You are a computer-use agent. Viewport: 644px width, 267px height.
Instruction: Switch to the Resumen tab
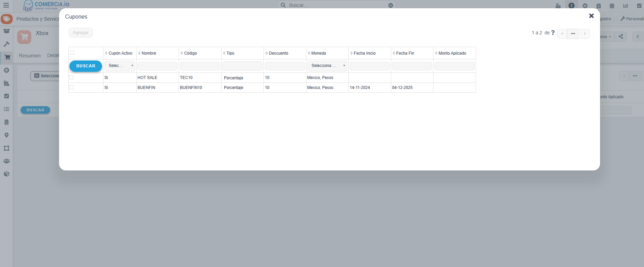coord(30,56)
